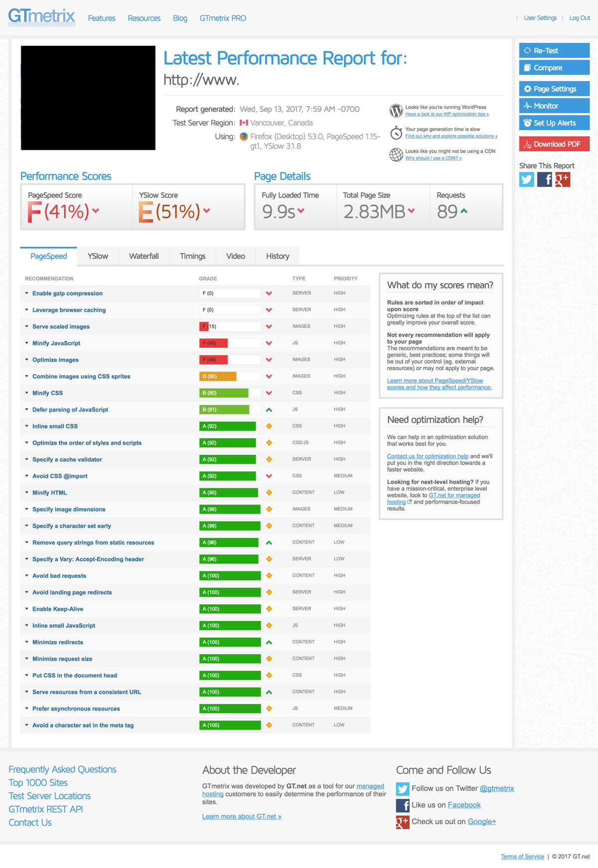The height and width of the screenshot is (868, 598).
Task: Share report on Twitter icon
Action: coord(527,179)
